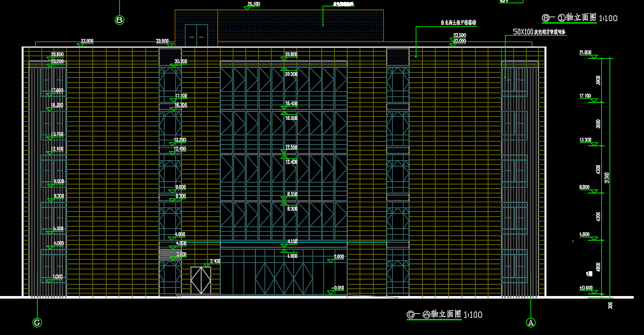Viewport: 644px width, 335px height.
Task: Select the 4800 dimension text
Action: [x=598, y=267]
